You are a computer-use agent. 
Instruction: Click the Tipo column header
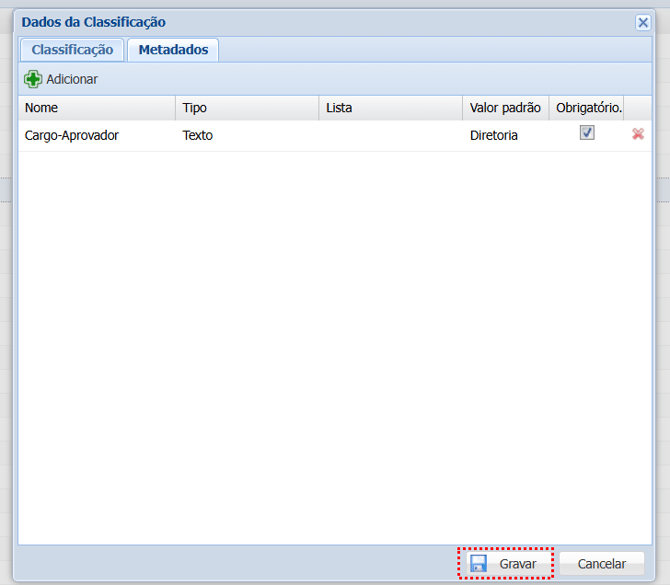(247, 108)
